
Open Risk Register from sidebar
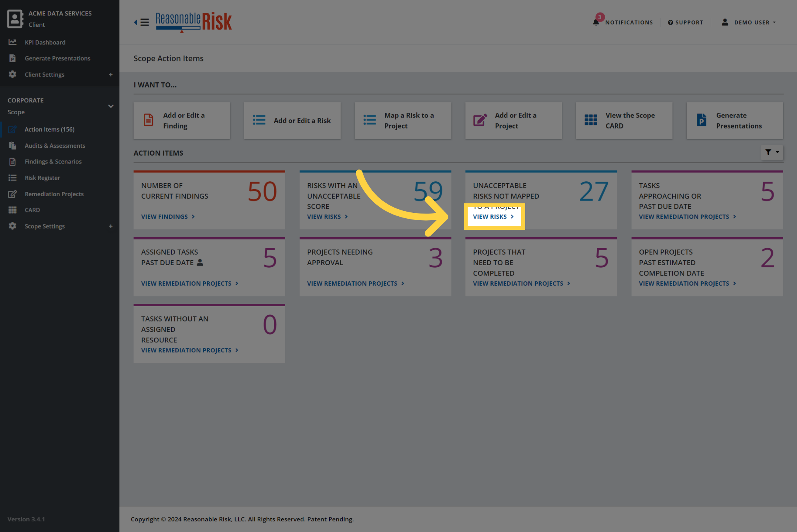(x=42, y=178)
